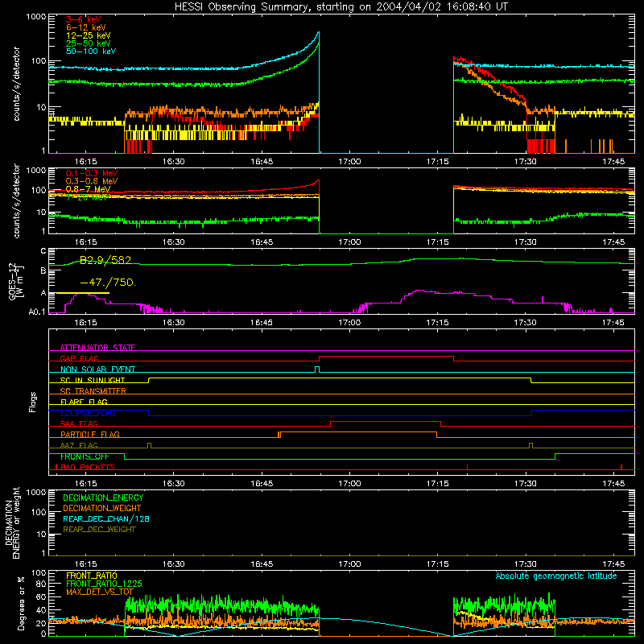The height and width of the screenshot is (644, 644).
Task: Click the yellow FRONT_RATIO legend label
Action: click(92, 576)
